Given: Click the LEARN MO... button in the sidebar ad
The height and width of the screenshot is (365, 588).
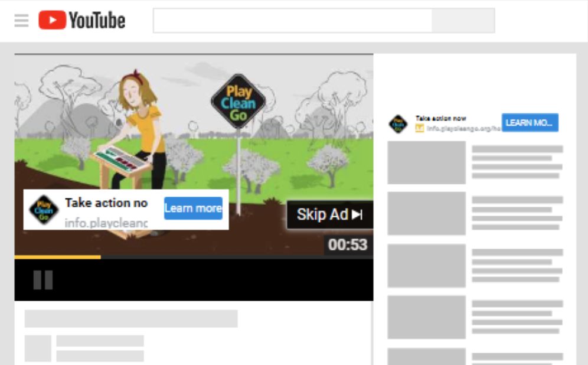Looking at the screenshot, I should pos(530,123).
